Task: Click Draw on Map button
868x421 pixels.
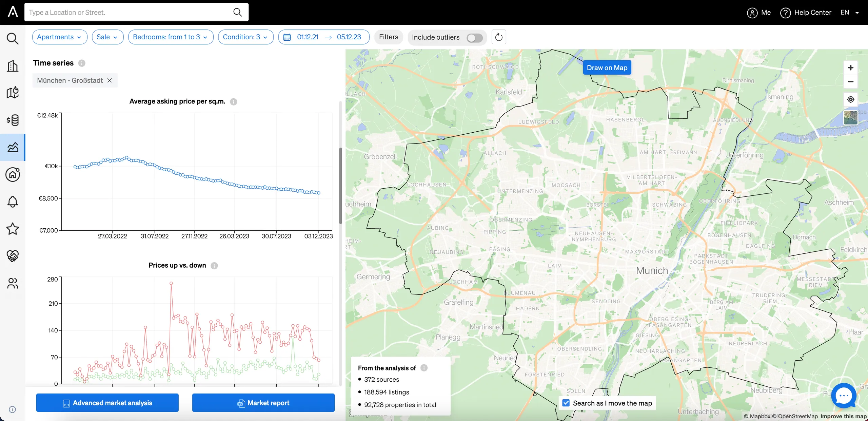Action: (607, 68)
